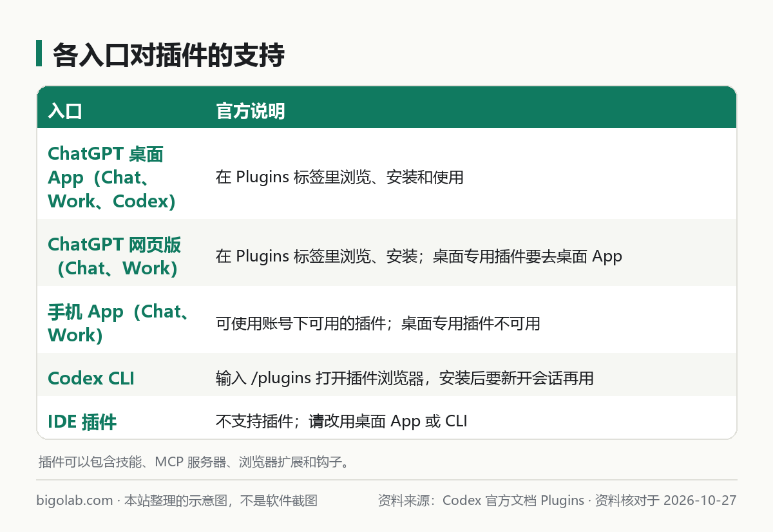This screenshot has width=773, height=532.
Task: Click the 官方说明 column header
Action: pyautogui.click(x=250, y=111)
